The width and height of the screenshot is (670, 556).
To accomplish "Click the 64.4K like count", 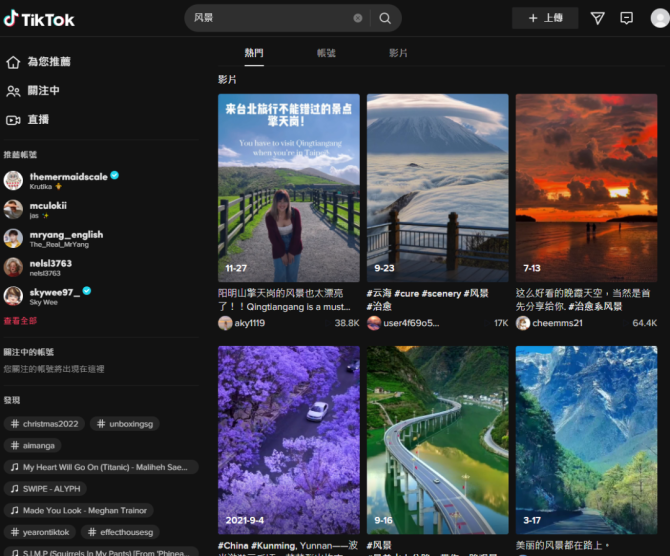I will pyautogui.click(x=644, y=323).
